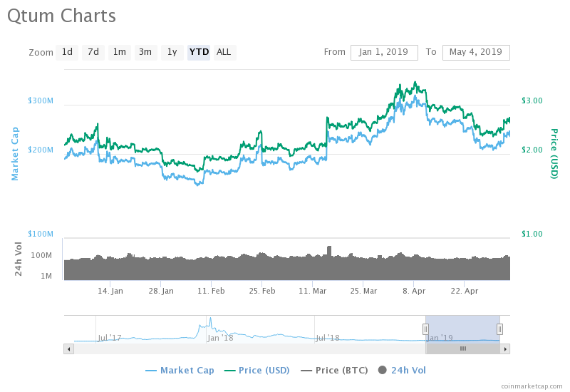Select the 1m zoom button
This screenshot has height=392, width=570.
pyautogui.click(x=119, y=52)
